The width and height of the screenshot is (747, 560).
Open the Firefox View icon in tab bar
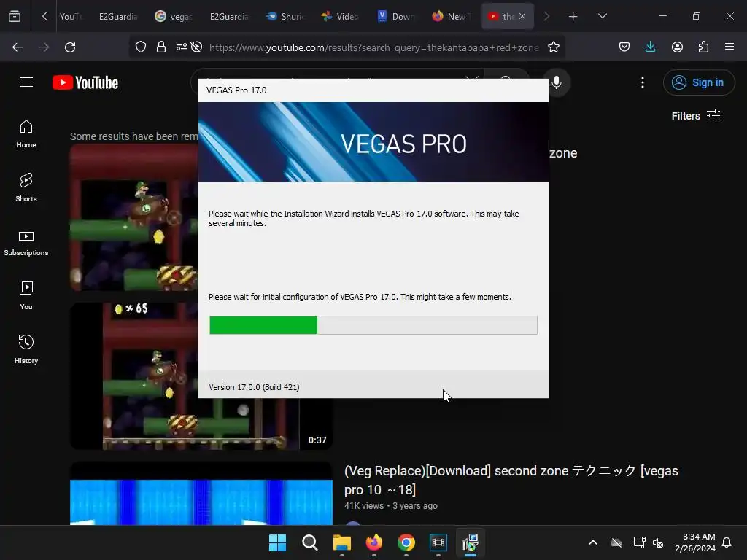[x=15, y=16]
